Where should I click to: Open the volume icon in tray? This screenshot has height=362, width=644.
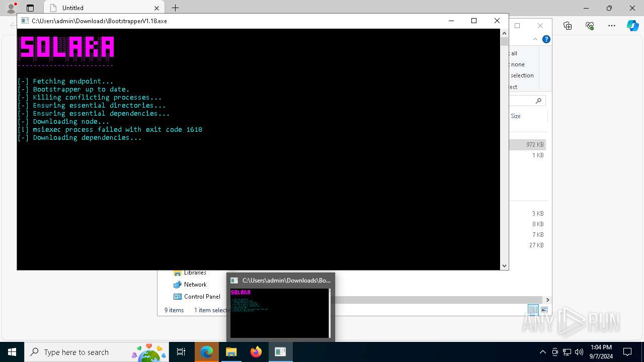click(579, 352)
